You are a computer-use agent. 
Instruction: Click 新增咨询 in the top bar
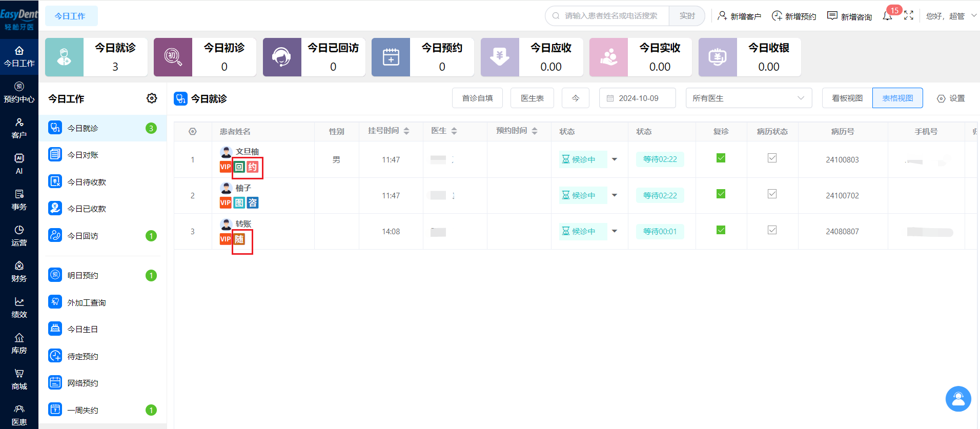pyautogui.click(x=849, y=16)
